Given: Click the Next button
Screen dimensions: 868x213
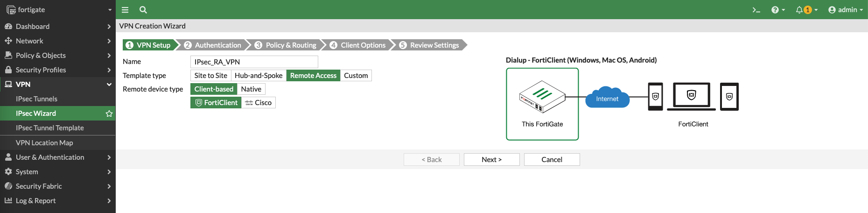Looking at the screenshot, I should pyautogui.click(x=491, y=160).
